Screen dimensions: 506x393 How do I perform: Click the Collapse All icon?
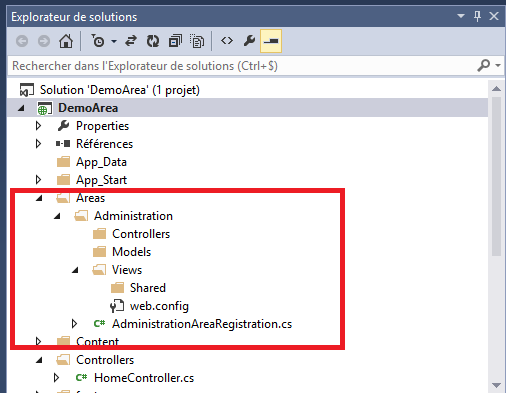(x=175, y=41)
